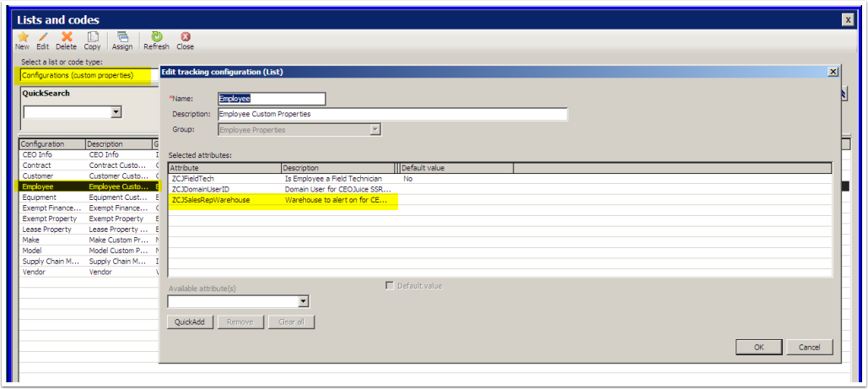
Task: Select the Employee configuration row
Action: 89,186
